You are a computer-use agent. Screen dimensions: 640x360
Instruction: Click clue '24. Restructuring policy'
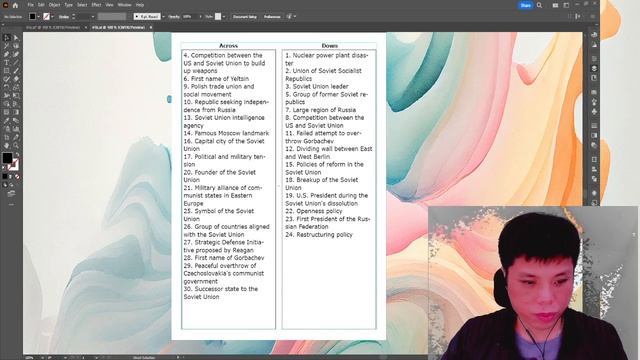(x=319, y=235)
